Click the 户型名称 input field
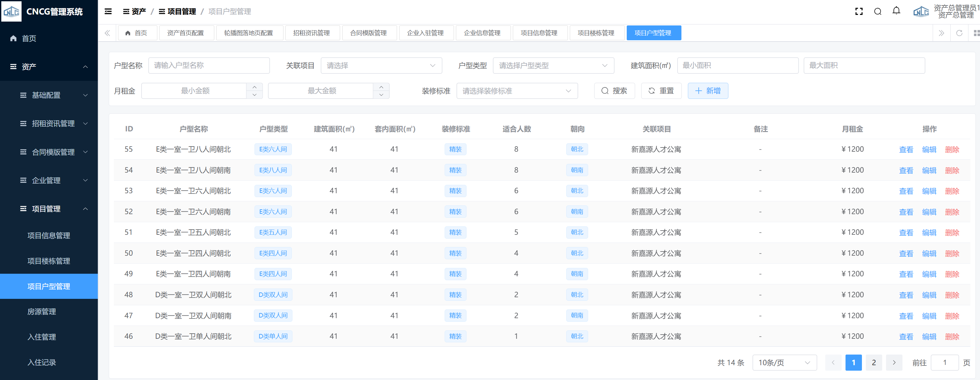The image size is (980, 380). coord(209,65)
